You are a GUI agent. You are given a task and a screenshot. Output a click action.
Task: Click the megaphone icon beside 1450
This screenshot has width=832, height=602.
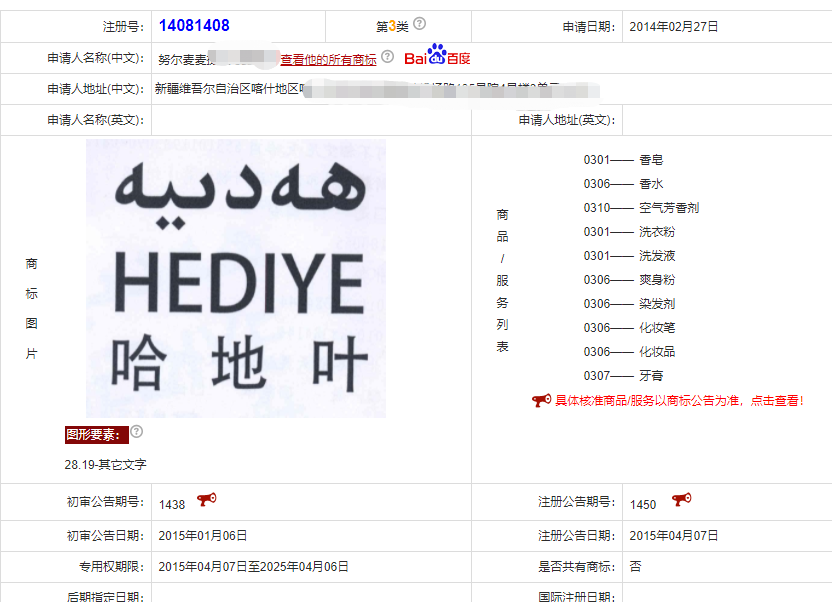coord(681,500)
